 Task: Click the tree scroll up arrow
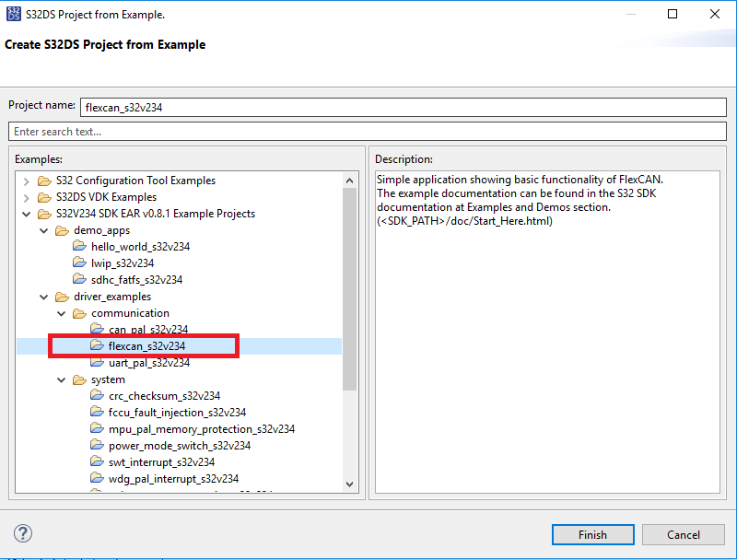(350, 181)
